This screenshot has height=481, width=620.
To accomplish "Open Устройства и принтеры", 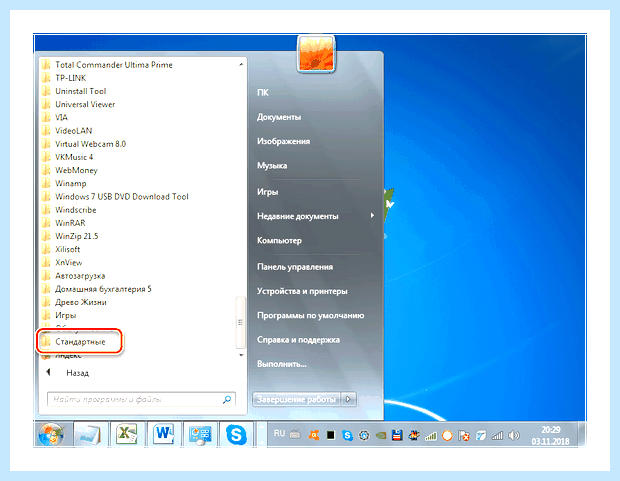I will 302,291.
